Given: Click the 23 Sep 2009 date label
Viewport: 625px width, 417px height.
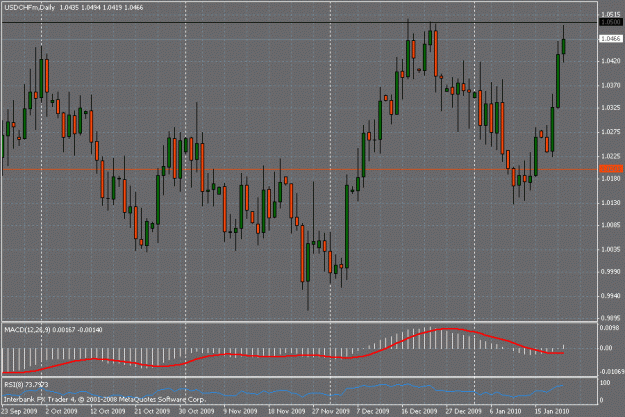Looking at the screenshot, I should tap(19, 411).
